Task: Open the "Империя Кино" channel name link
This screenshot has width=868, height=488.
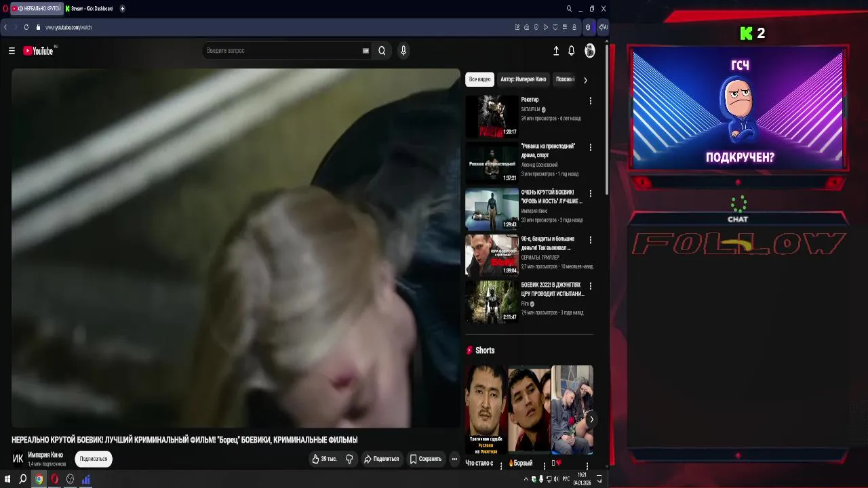Action: tap(45, 455)
